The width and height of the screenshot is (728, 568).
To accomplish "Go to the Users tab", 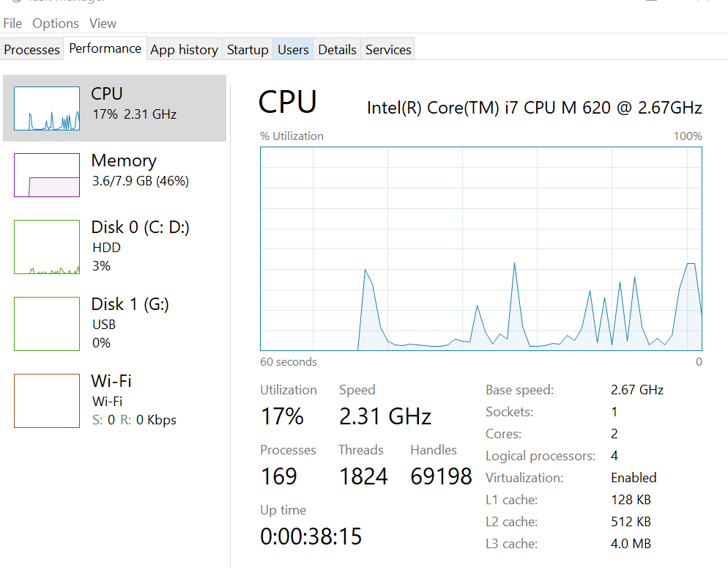I will click(x=293, y=50).
